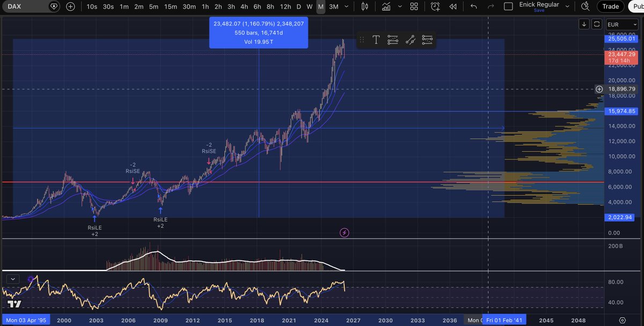Image resolution: width=644 pixels, height=326 pixels.
Task: Start bar replay with the rewind icon
Action: click(453, 6)
